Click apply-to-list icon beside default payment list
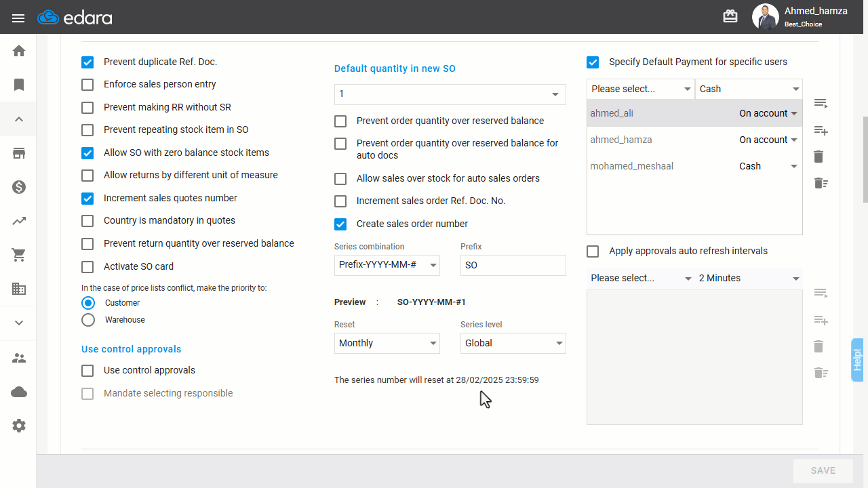Screen dimensions: 868x488 (821, 103)
